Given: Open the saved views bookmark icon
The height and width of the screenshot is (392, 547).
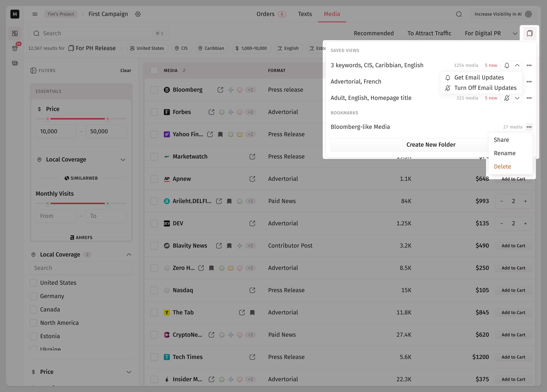Looking at the screenshot, I should click(x=529, y=33).
